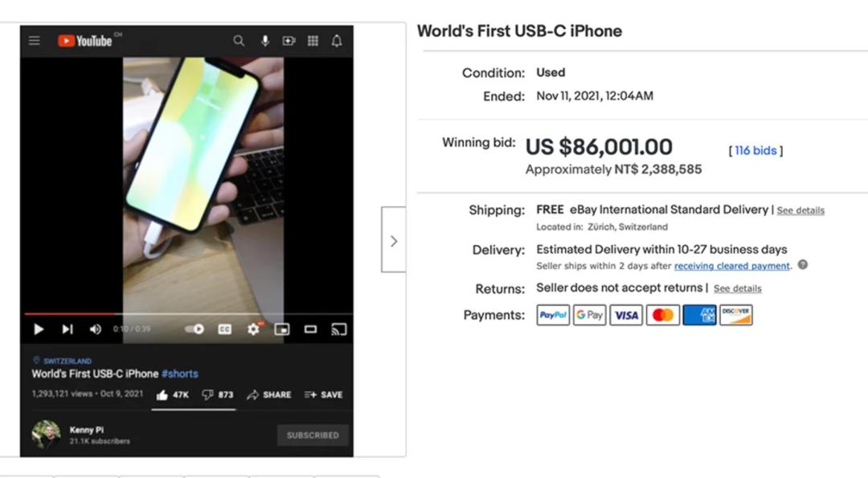Switch to theater mode

click(x=310, y=329)
